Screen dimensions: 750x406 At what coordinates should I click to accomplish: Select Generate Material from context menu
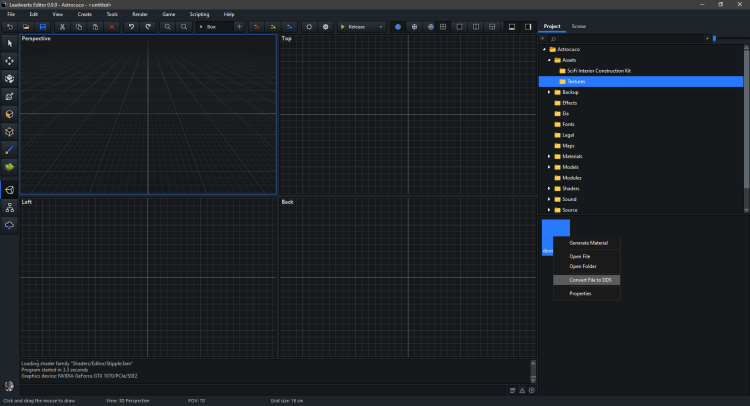tap(588, 243)
